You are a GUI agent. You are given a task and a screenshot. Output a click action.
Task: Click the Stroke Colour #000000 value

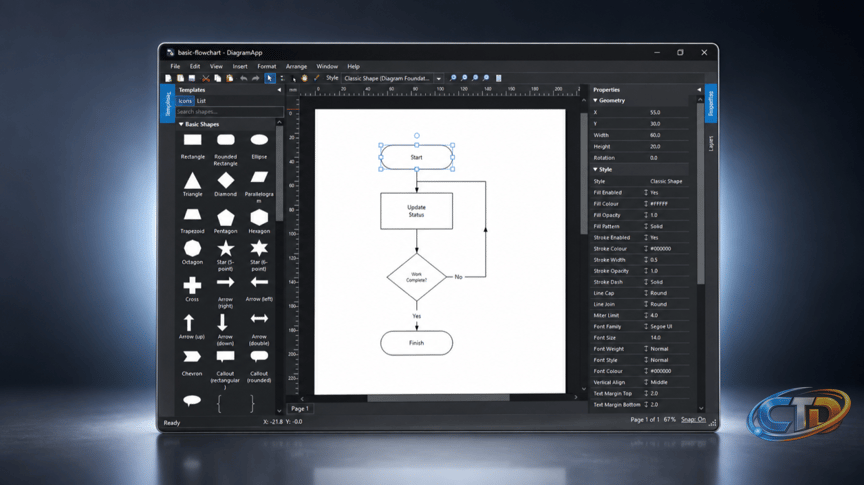click(x=660, y=249)
